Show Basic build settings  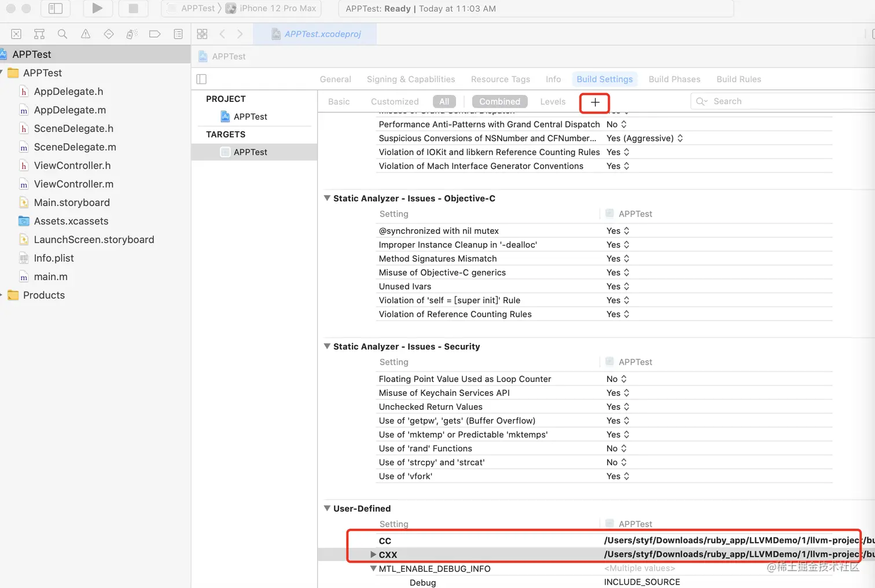coord(339,102)
